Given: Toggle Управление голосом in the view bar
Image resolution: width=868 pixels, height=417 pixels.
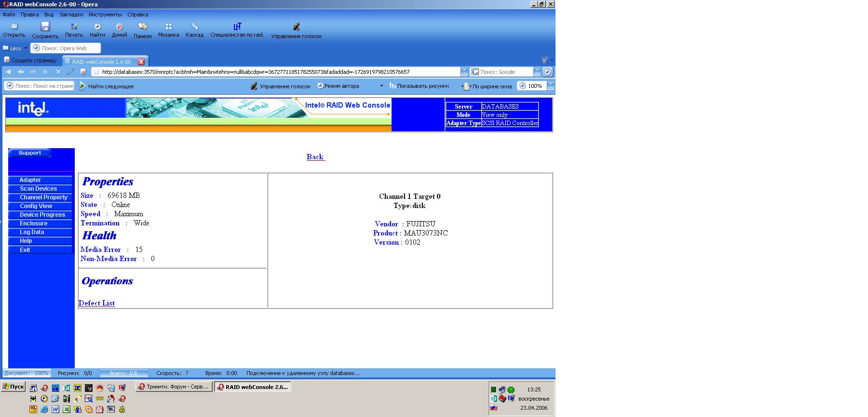Looking at the screenshot, I should pyautogui.click(x=280, y=86).
